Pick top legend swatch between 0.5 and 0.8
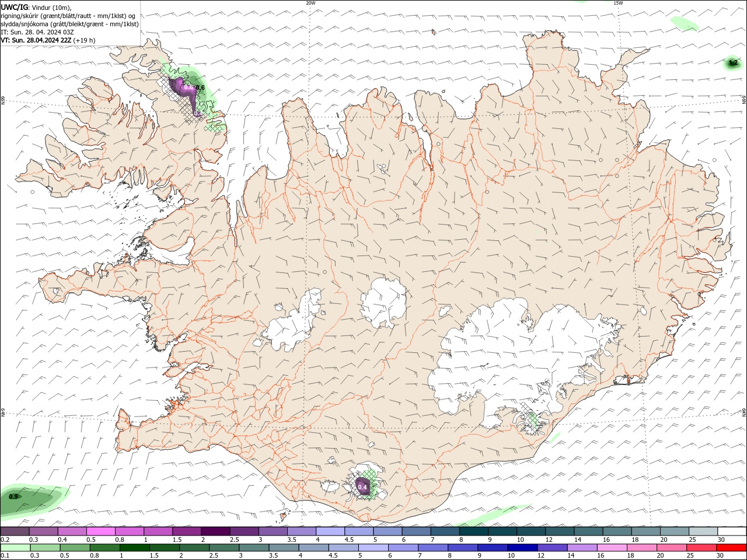The width and height of the screenshot is (747, 560). pyautogui.click(x=100, y=531)
